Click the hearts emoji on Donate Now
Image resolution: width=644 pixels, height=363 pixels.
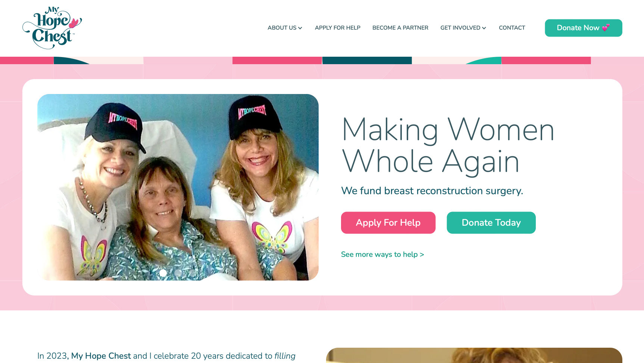click(606, 28)
